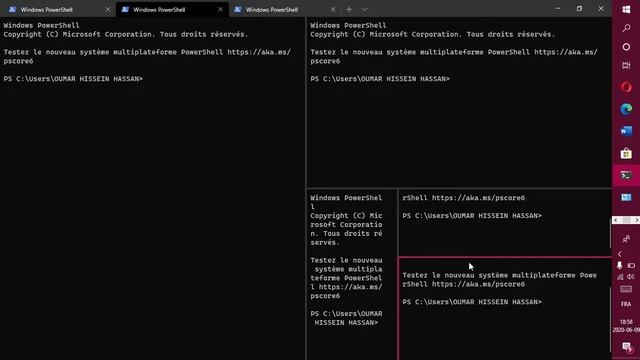Click the aka.ms link in the left pane
The width and height of the screenshot is (640, 360).
pyautogui.click(x=259, y=52)
